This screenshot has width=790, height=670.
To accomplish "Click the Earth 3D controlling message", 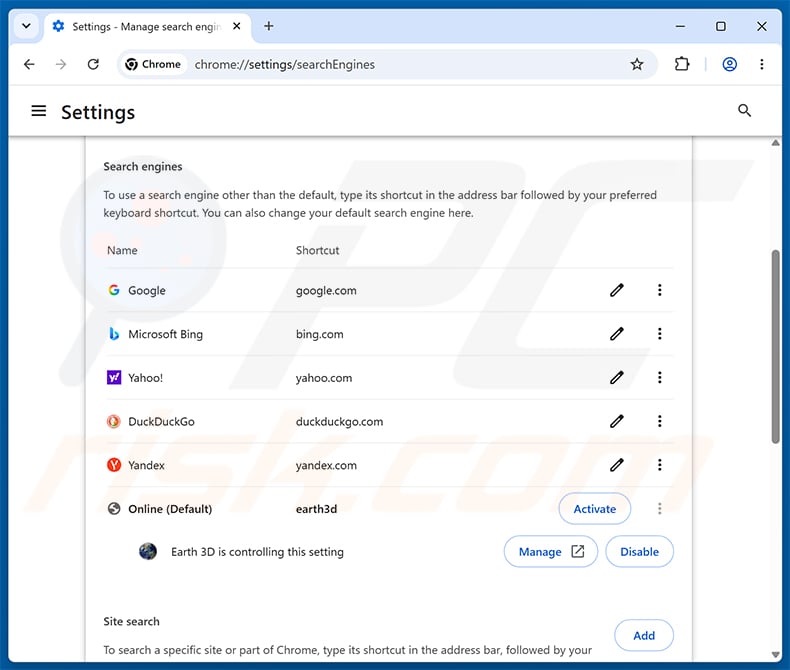I will click(x=257, y=552).
